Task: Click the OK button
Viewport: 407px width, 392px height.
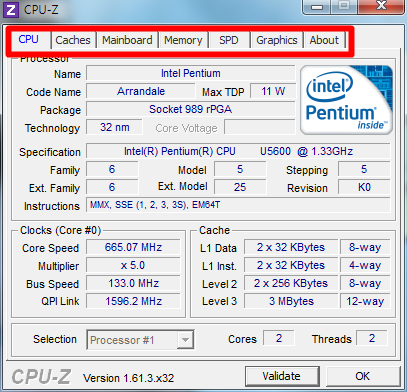Action: coord(362,376)
